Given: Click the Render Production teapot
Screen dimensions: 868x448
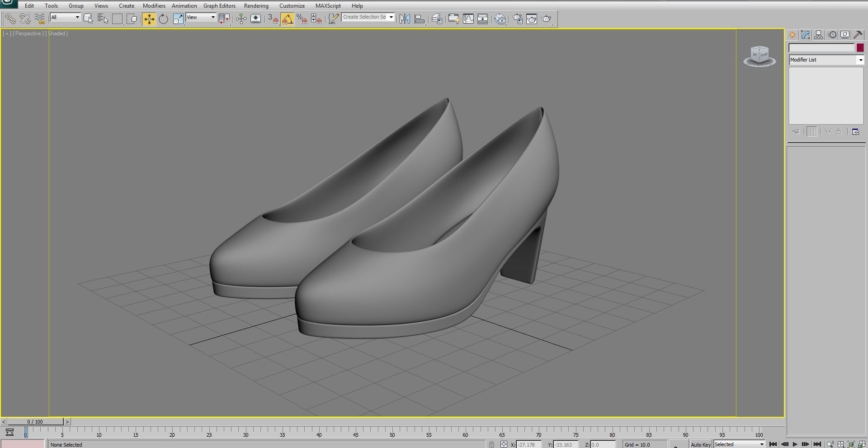Looking at the screenshot, I should 547,19.
